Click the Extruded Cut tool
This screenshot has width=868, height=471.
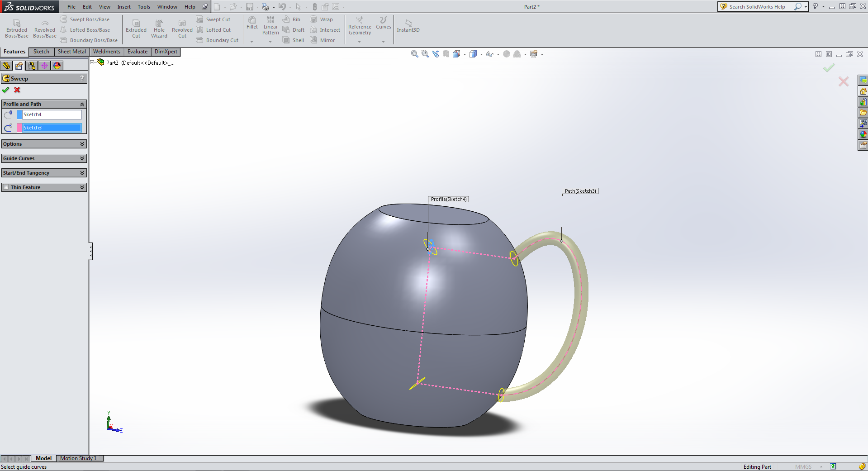[x=136, y=29]
